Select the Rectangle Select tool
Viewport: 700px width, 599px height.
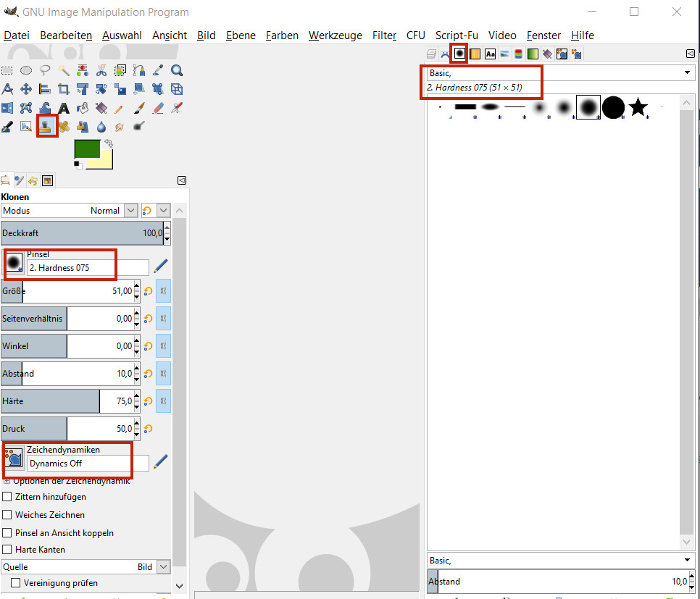click(7, 70)
